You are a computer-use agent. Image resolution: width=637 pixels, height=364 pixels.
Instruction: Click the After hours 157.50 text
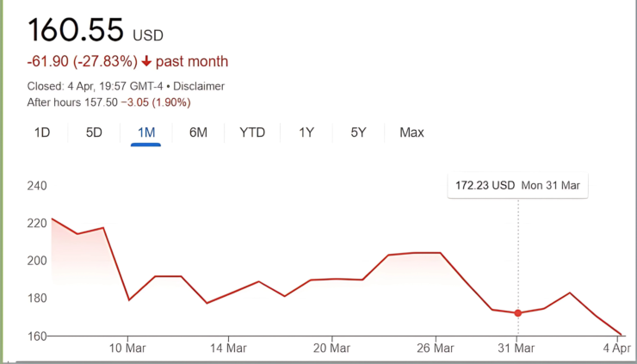pos(72,102)
